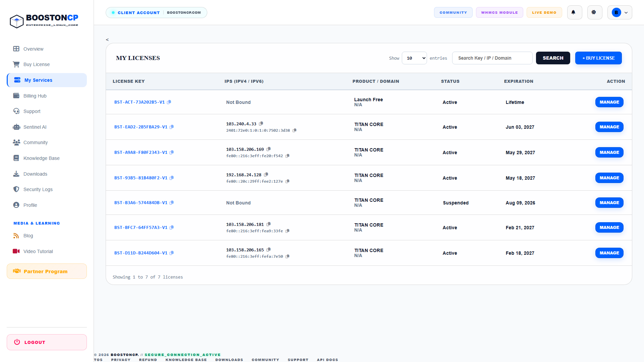Viewport: 644px width, 362px height.
Task: Toggle theme with the sun icon
Action: 594,12
